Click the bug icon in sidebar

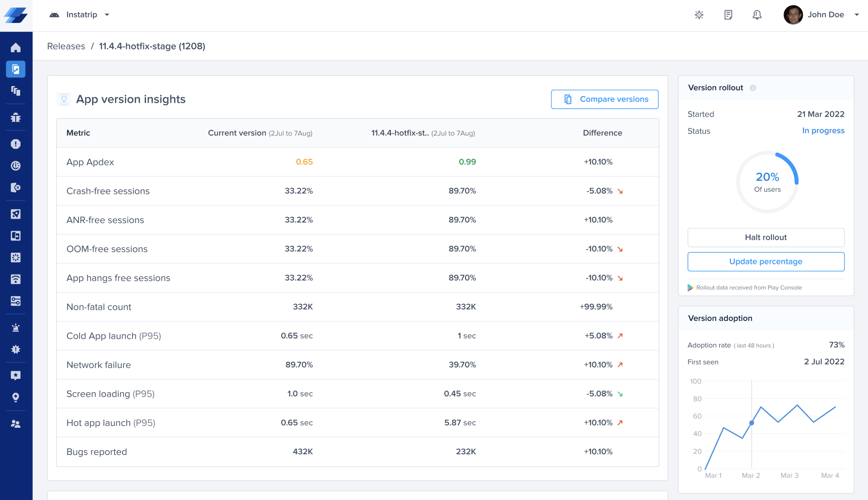(x=16, y=118)
